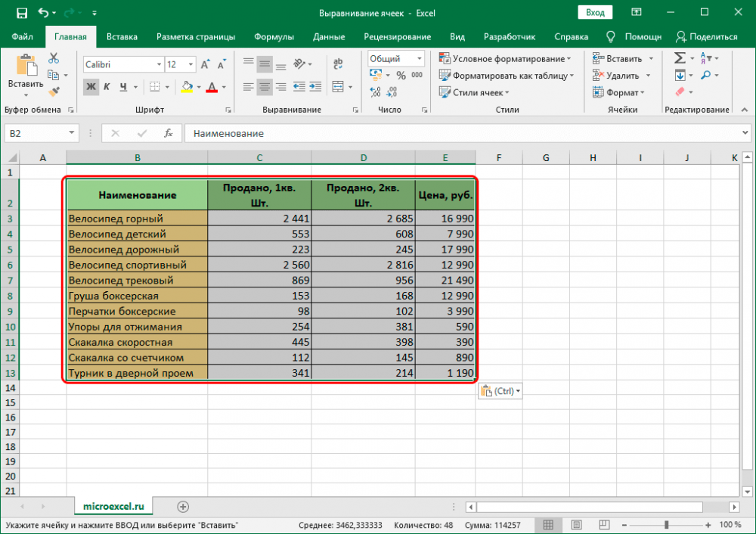Click Поделиться share button
Screen dimensions: 756x534
pyautogui.click(x=706, y=36)
